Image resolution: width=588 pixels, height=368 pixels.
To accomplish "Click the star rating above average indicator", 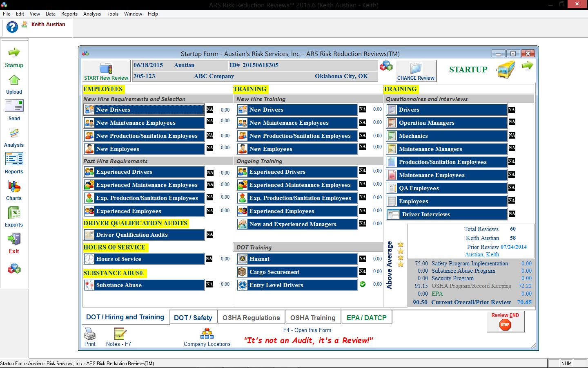I will pyautogui.click(x=401, y=254).
